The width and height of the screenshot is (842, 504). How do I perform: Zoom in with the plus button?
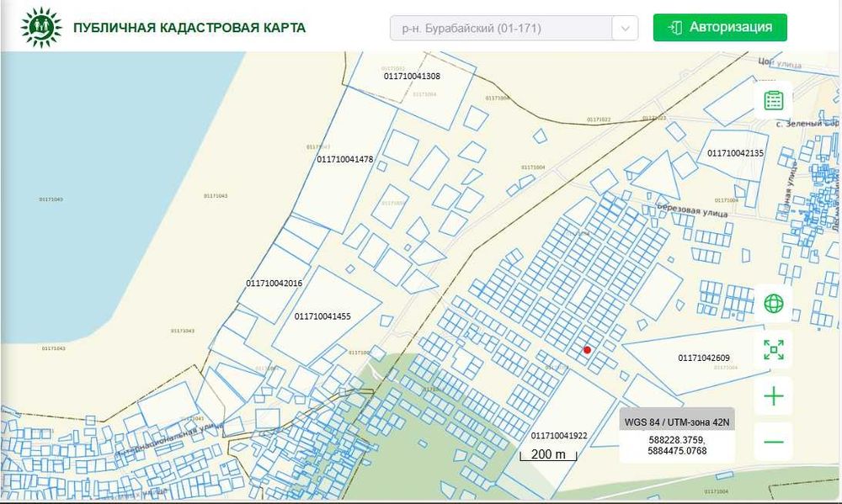coord(773,396)
